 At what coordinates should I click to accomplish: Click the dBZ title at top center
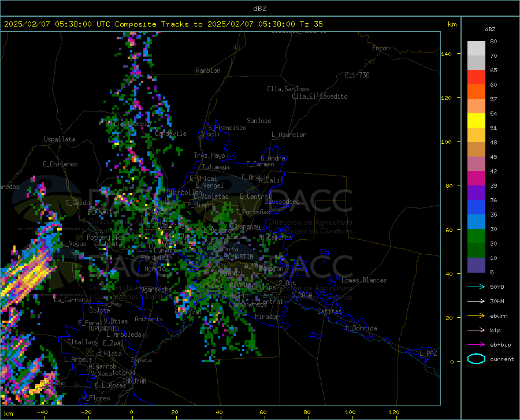coord(259,9)
